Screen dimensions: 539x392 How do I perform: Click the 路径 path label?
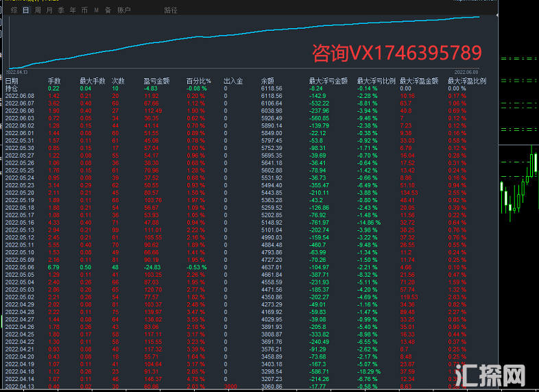171,10
